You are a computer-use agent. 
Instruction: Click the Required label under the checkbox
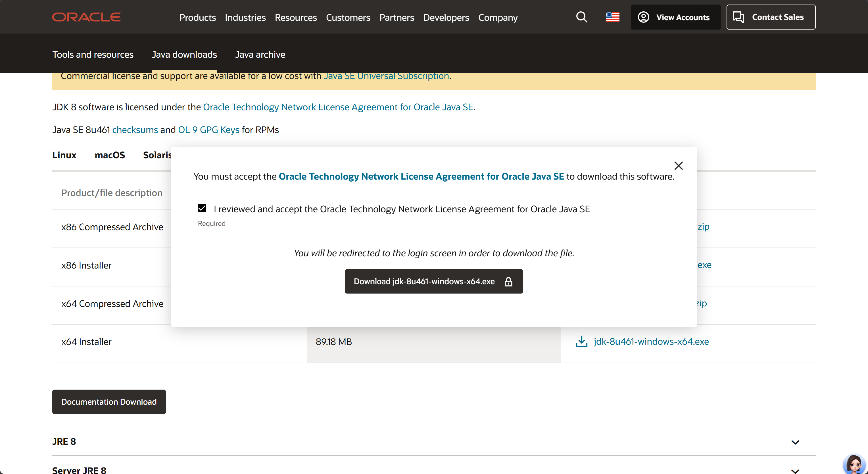[212, 224]
